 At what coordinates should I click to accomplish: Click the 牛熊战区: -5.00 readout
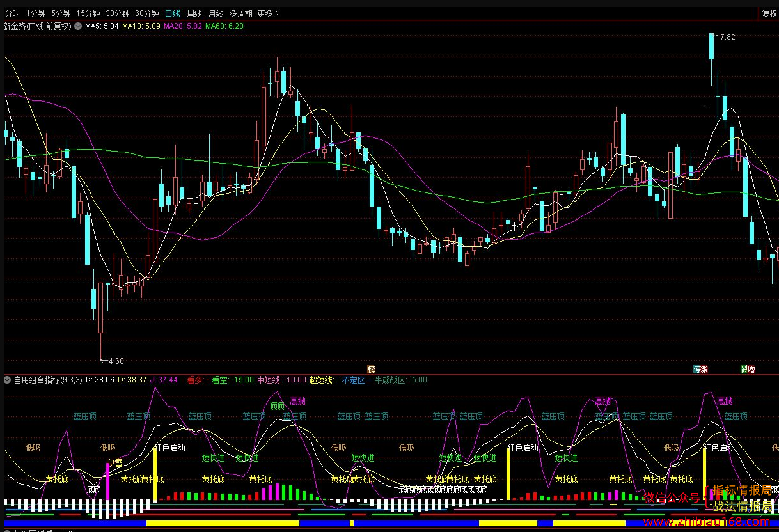(400, 380)
